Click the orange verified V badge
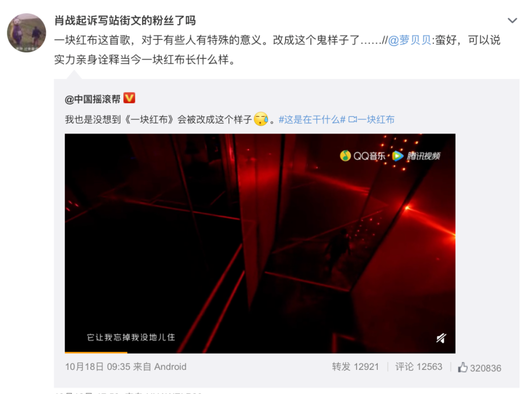Image resolution: width=532 pixels, height=394 pixels. 129,98
